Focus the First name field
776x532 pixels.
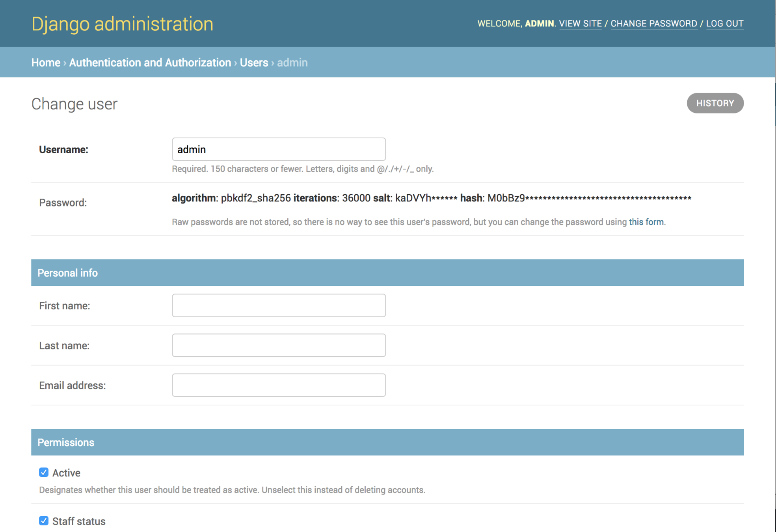279,305
